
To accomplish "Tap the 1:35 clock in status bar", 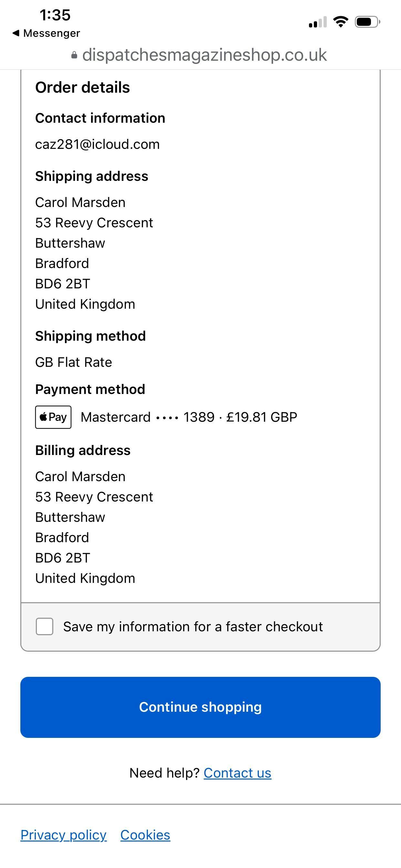I will pyautogui.click(x=55, y=15).
